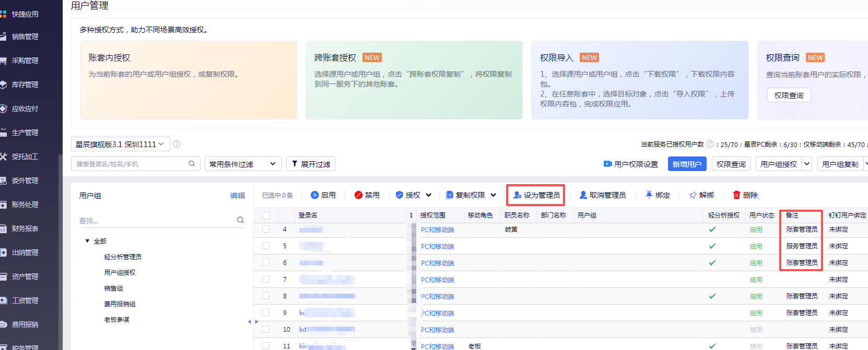Viewport: 868px width, 350px height.
Task: Collapse panel with the left splitter arrow
Action: click(249, 322)
